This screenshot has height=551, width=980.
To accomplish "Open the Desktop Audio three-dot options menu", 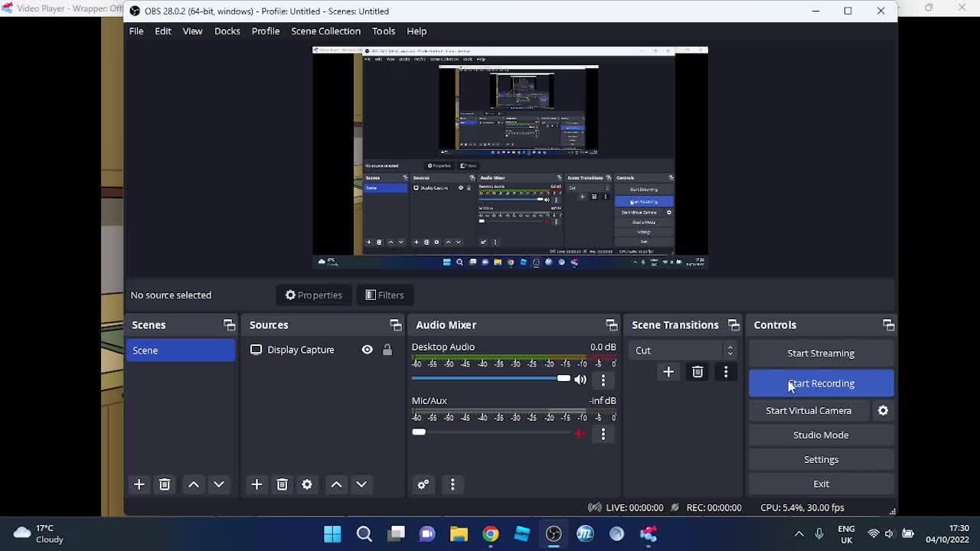I will click(x=603, y=380).
